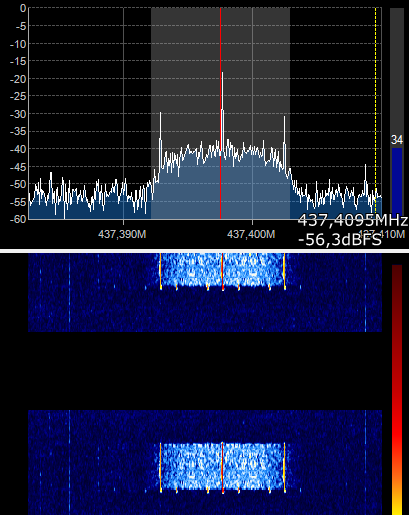Click the white divider between spectrum and waterfall
Screen dimensions: 409x515
[204, 251]
